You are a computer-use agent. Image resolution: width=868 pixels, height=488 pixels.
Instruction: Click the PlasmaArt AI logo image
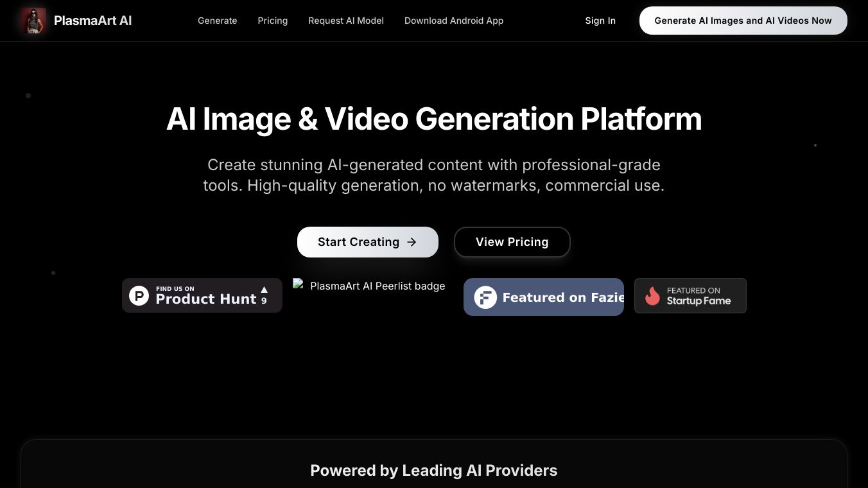tap(33, 21)
